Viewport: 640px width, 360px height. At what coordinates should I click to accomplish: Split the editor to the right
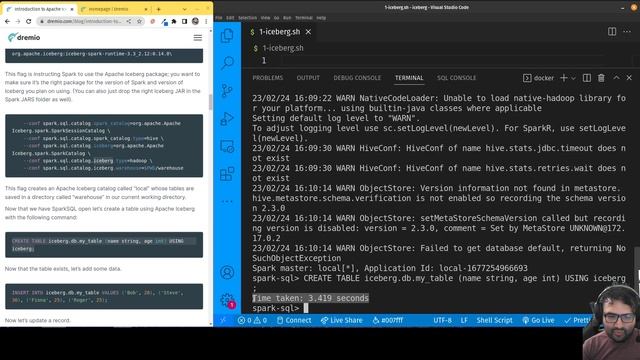pos(612,31)
